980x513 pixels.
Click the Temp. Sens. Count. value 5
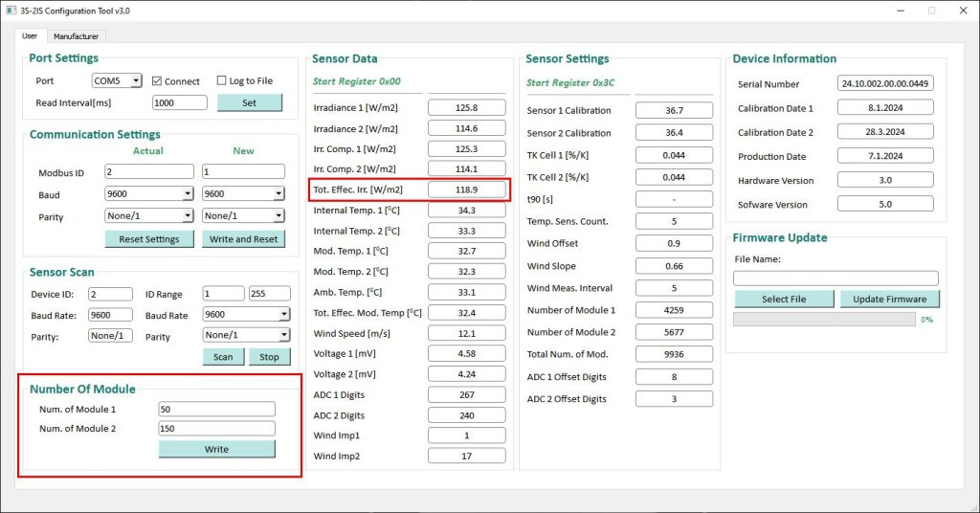coord(675,221)
